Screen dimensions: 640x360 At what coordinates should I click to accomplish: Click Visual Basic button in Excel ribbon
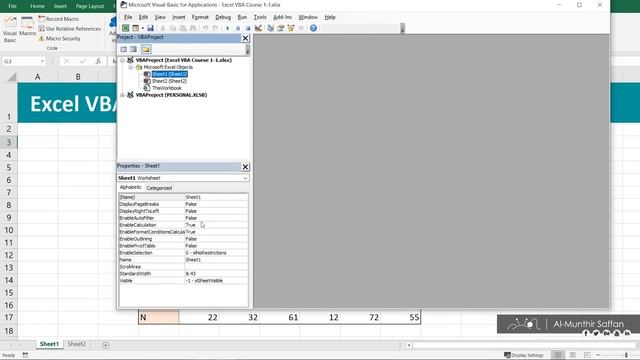click(10, 30)
